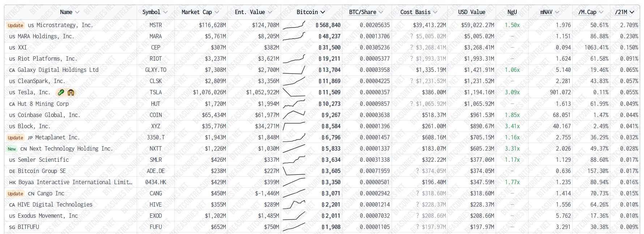Select the 3.41x NgU value for Block

(512, 126)
